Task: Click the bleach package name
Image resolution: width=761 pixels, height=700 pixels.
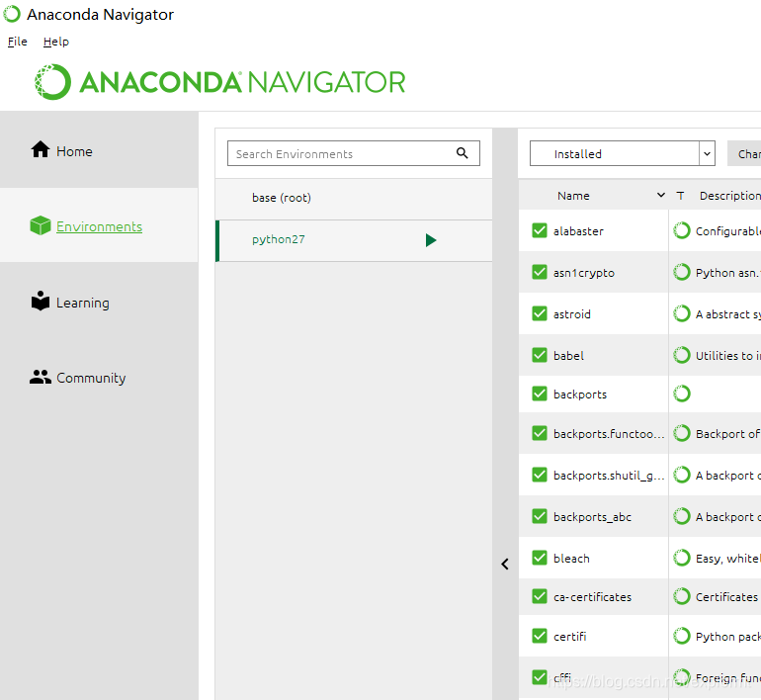Action: click(x=571, y=559)
